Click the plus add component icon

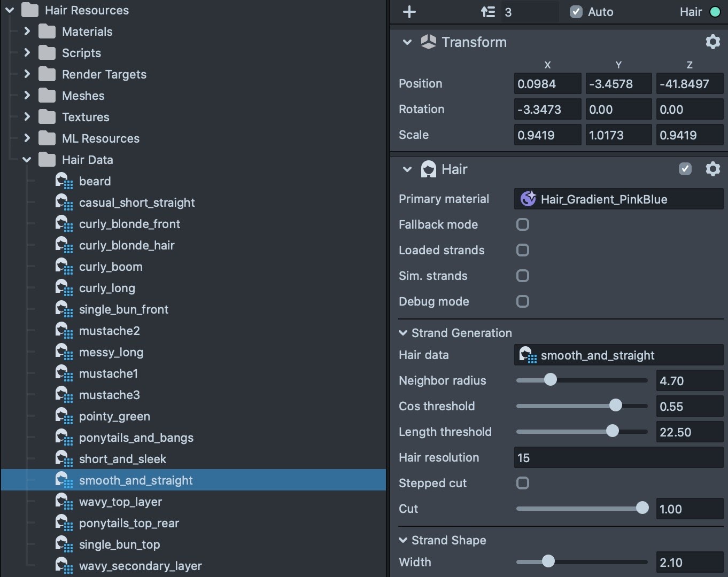409,12
